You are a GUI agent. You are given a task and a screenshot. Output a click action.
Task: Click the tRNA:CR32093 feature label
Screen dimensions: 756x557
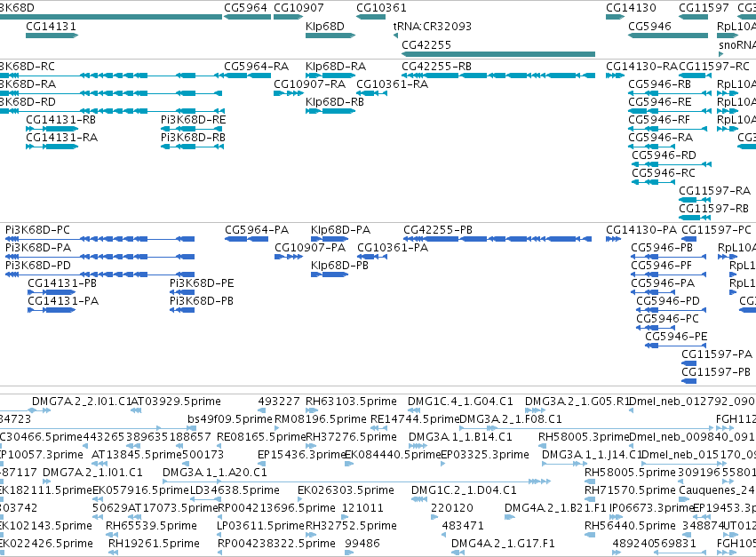(432, 26)
